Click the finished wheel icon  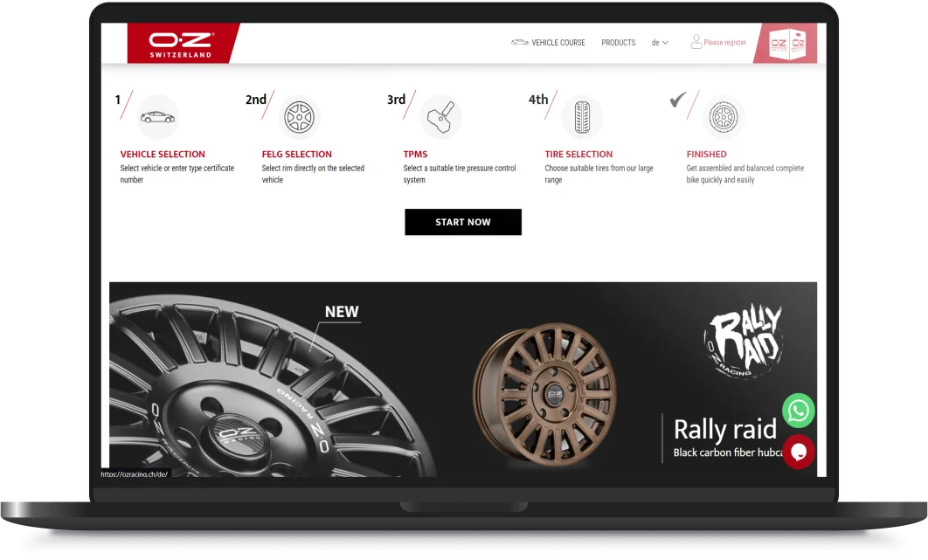(x=724, y=116)
